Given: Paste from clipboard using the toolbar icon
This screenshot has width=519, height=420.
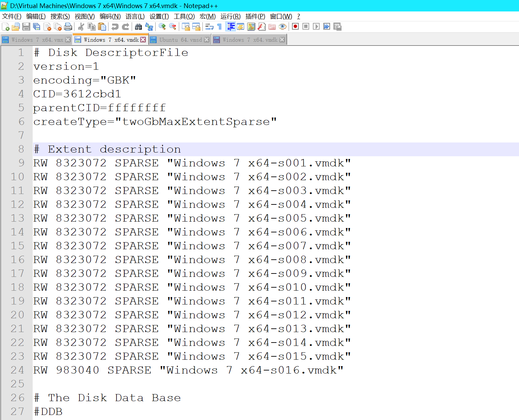Looking at the screenshot, I should [x=102, y=27].
